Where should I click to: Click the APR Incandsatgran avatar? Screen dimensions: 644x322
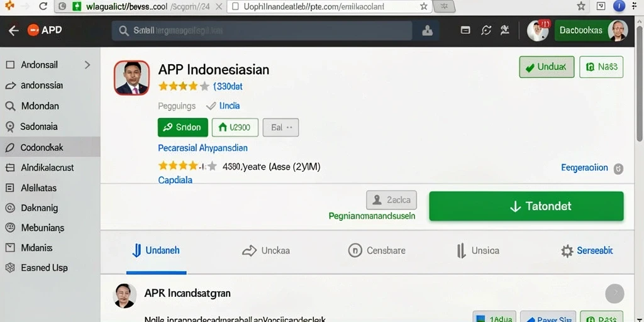coord(125,296)
